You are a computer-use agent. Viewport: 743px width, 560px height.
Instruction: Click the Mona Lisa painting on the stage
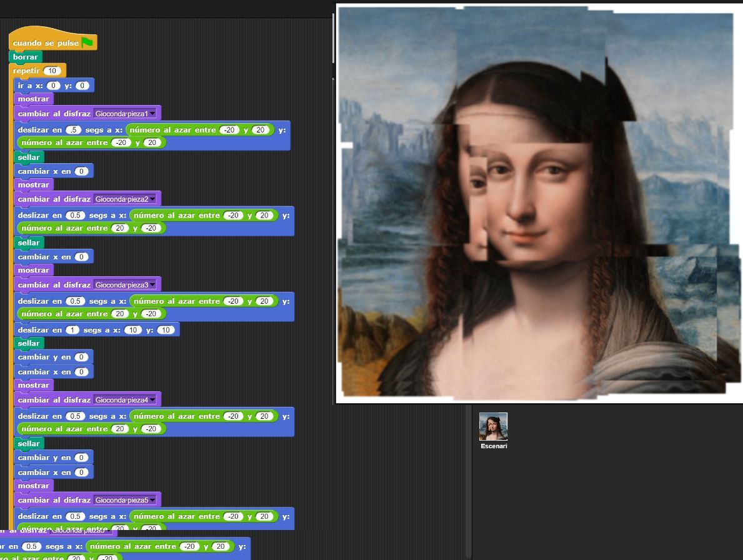pyautogui.click(x=539, y=204)
